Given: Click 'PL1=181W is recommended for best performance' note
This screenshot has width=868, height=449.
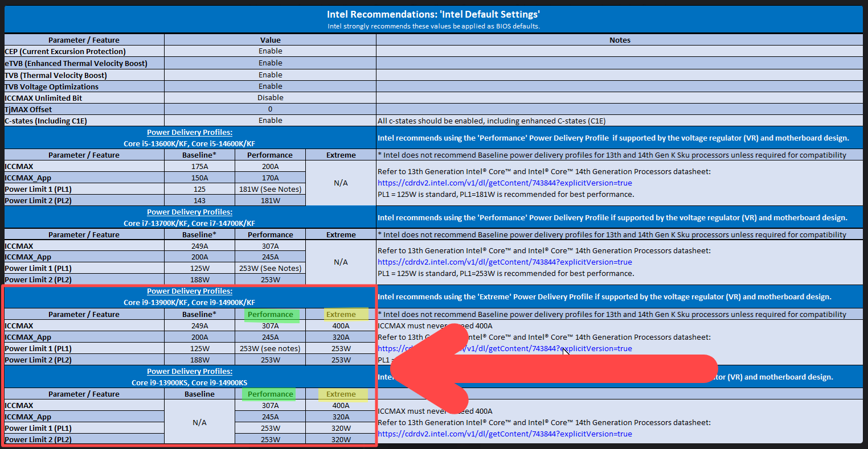Looking at the screenshot, I should pos(506,194).
